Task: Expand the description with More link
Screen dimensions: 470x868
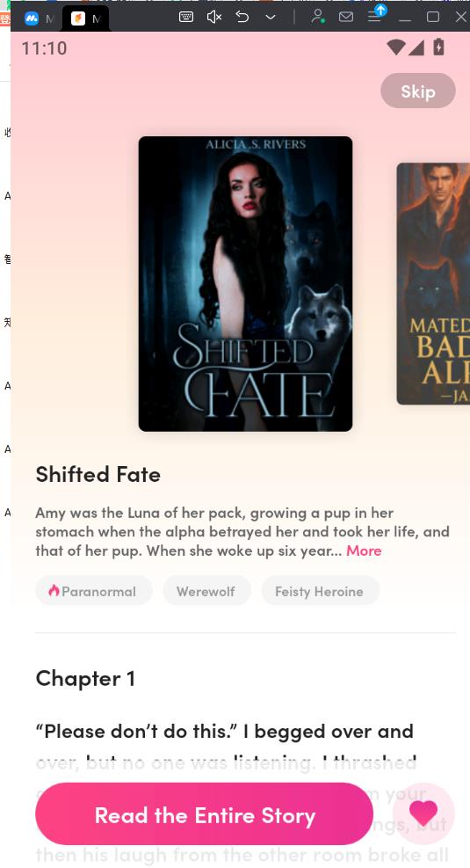Action: coord(364,551)
